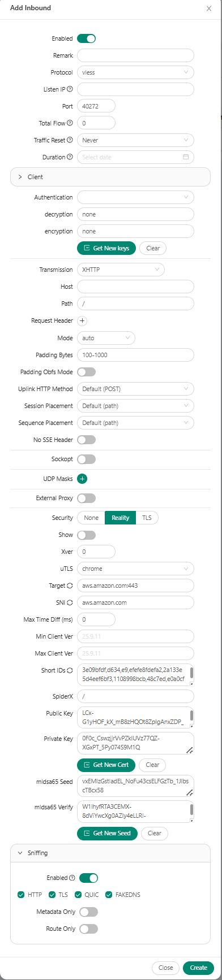Open the Authentication dropdown
Viewport: 222px width, 980px height.
click(x=135, y=197)
